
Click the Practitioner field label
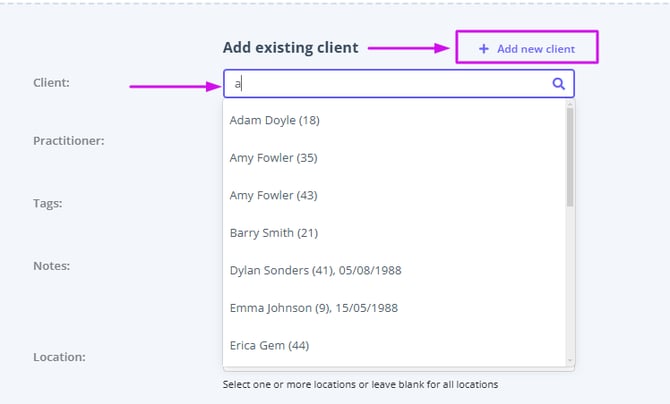pos(68,140)
